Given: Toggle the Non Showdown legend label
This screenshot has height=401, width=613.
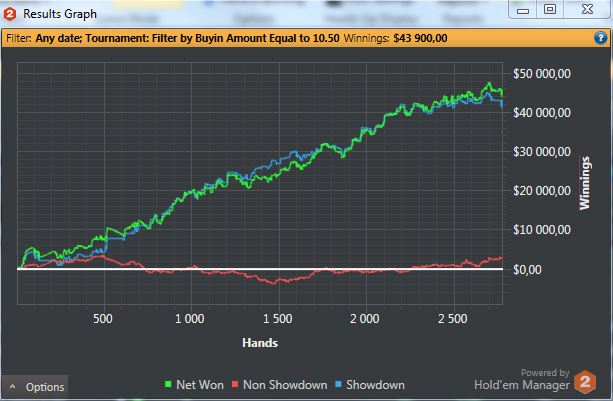Looking at the screenshot, I should 285,385.
